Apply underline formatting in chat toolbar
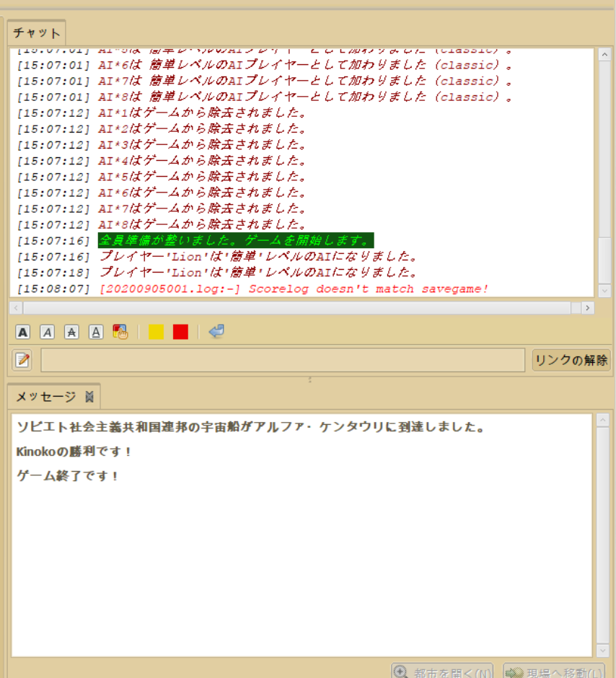Screen dimensions: 616x678 [x=96, y=332]
